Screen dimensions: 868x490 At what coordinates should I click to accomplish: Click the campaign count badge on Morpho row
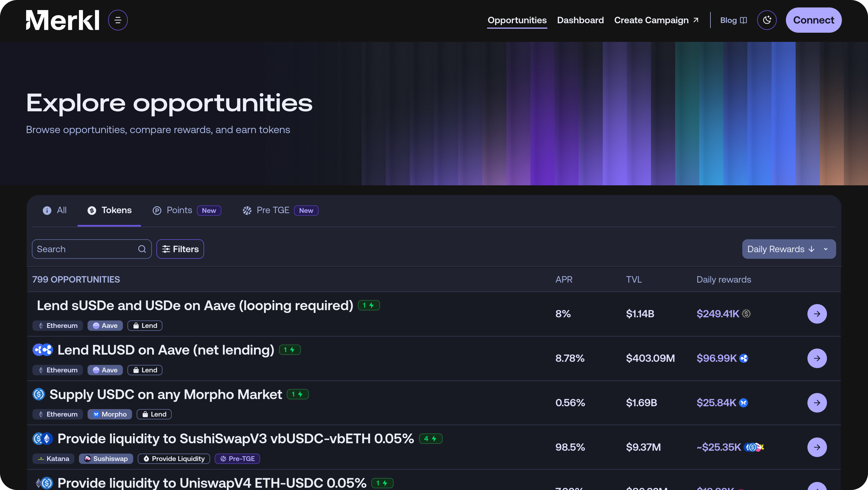click(298, 394)
